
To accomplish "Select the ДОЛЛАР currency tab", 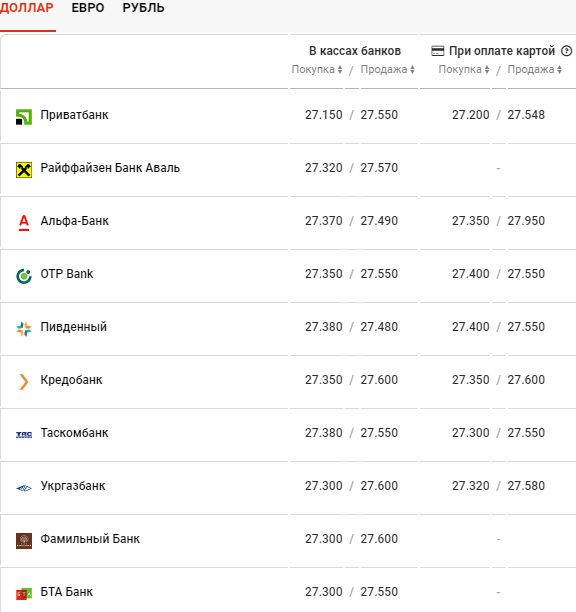I will 27,8.
